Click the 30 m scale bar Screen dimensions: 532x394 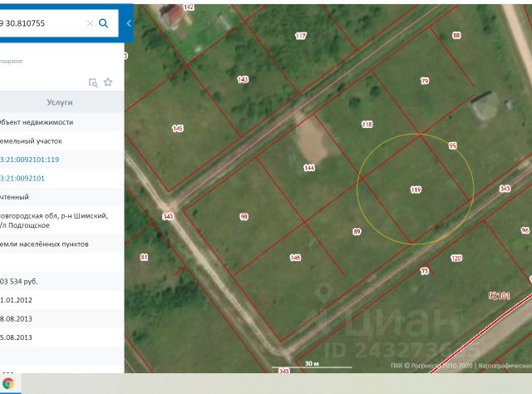click(312, 364)
